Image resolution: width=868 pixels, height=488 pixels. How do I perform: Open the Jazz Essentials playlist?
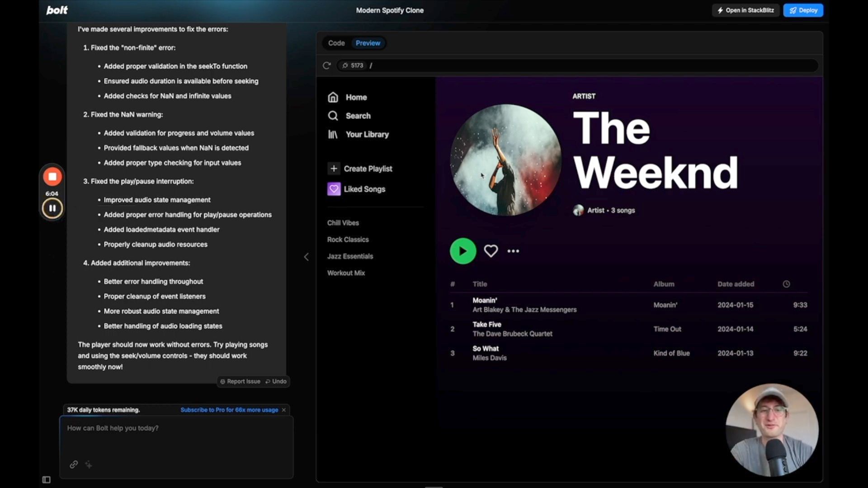350,256
